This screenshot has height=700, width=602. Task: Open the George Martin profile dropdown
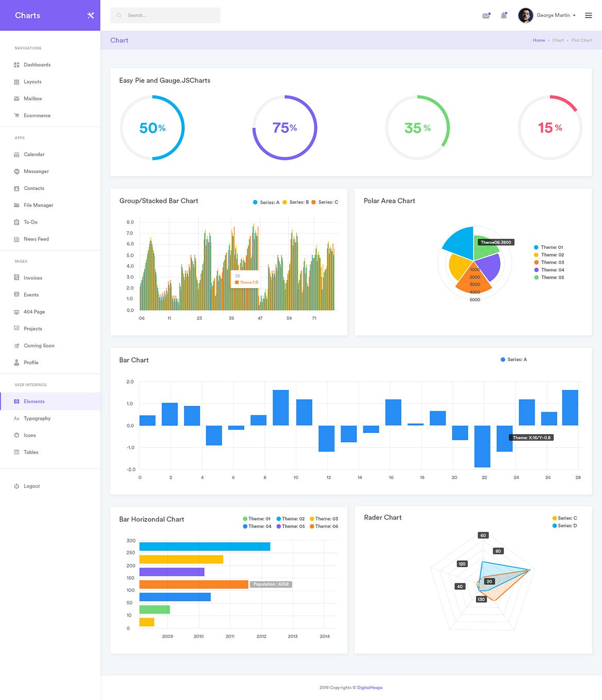click(554, 15)
